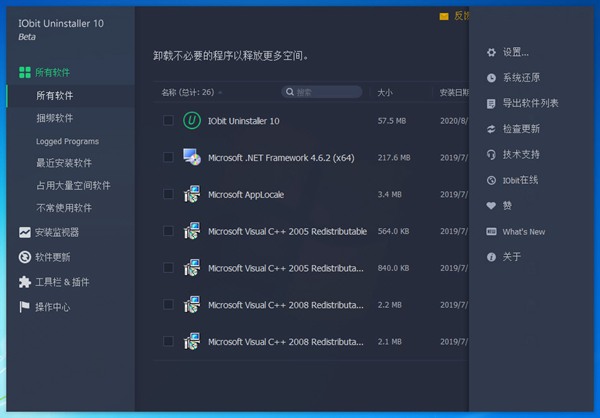Image resolution: width=600 pixels, height=418 pixels.
Task: Choose 关于 from the menu
Action: [x=512, y=257]
